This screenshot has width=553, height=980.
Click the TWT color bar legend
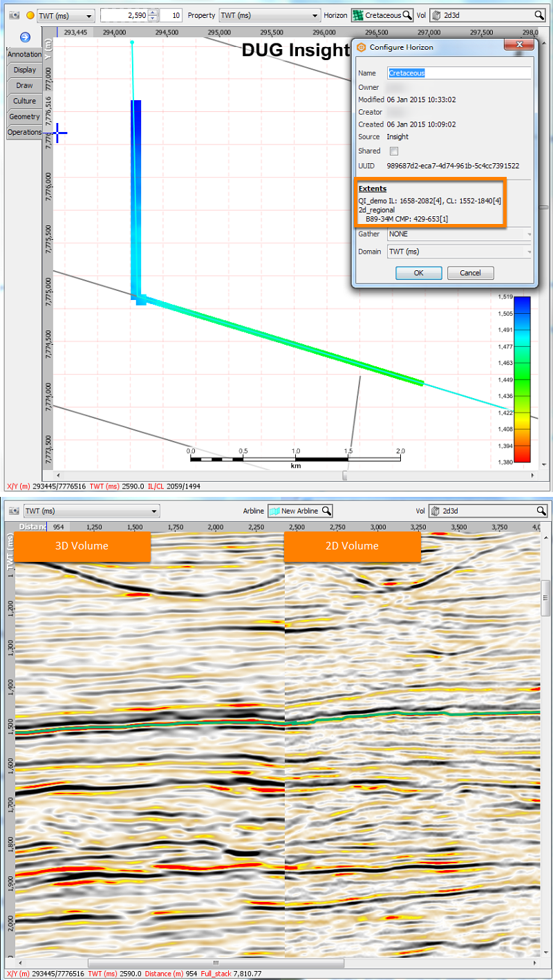(x=524, y=379)
